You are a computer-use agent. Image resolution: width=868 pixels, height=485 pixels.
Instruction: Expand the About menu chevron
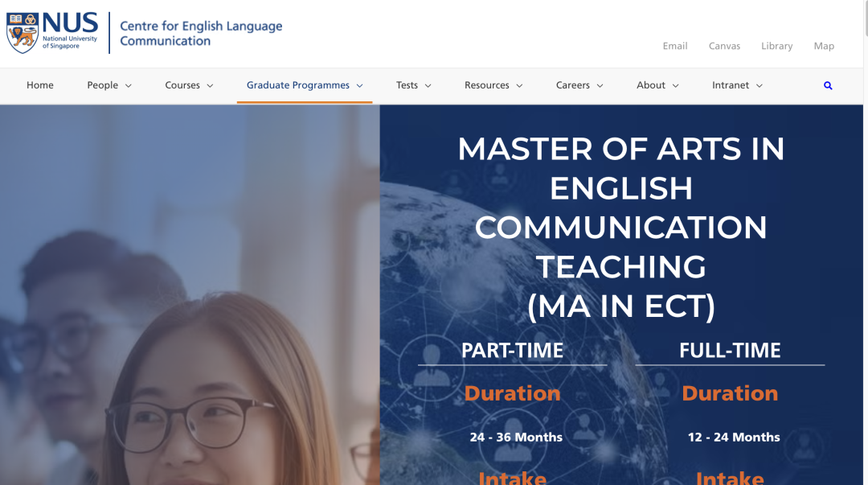tap(675, 86)
